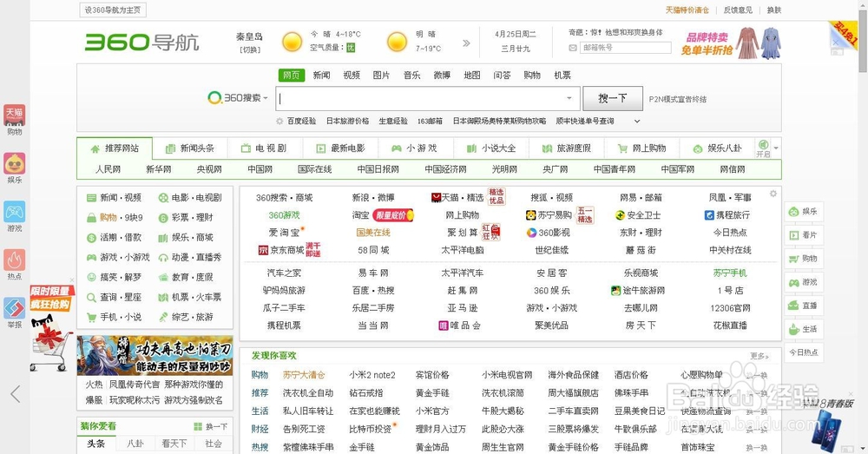Click the 百度经验 hot search link
This screenshot has height=454, width=868.
click(301, 121)
